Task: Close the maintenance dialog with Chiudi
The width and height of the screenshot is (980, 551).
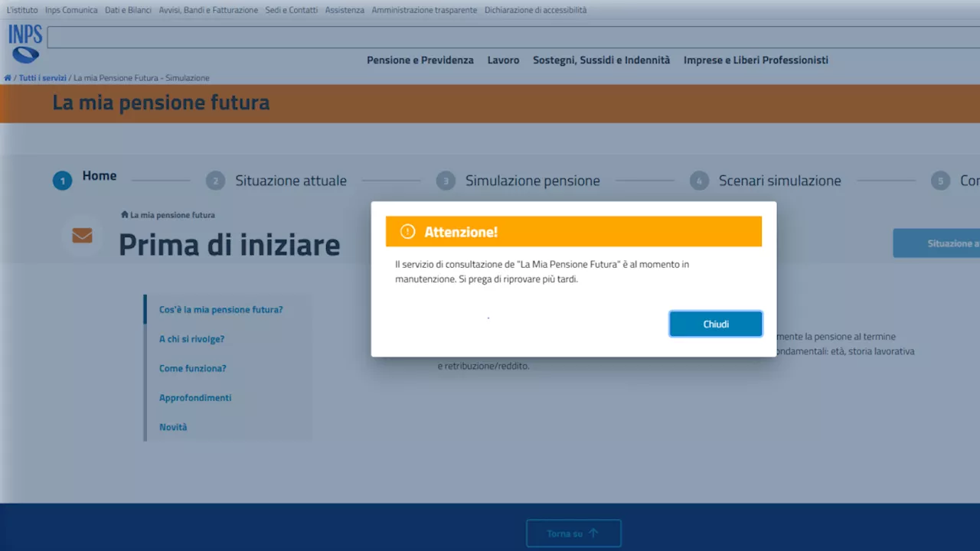Action: click(716, 324)
